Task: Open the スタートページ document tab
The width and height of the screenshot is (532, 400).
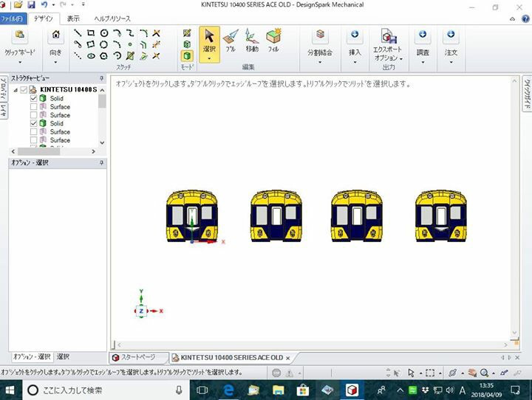Action: [x=139, y=357]
